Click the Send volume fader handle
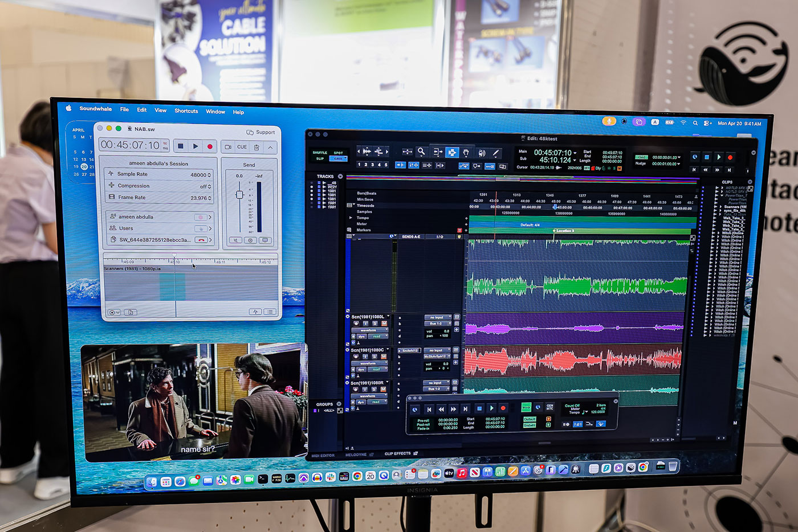 pyautogui.click(x=239, y=195)
